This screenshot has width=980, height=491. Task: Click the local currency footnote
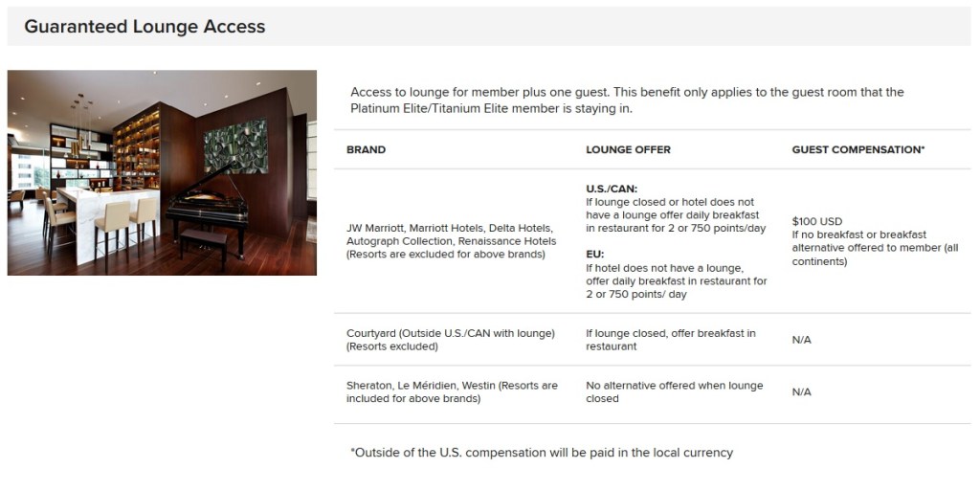[x=542, y=453]
